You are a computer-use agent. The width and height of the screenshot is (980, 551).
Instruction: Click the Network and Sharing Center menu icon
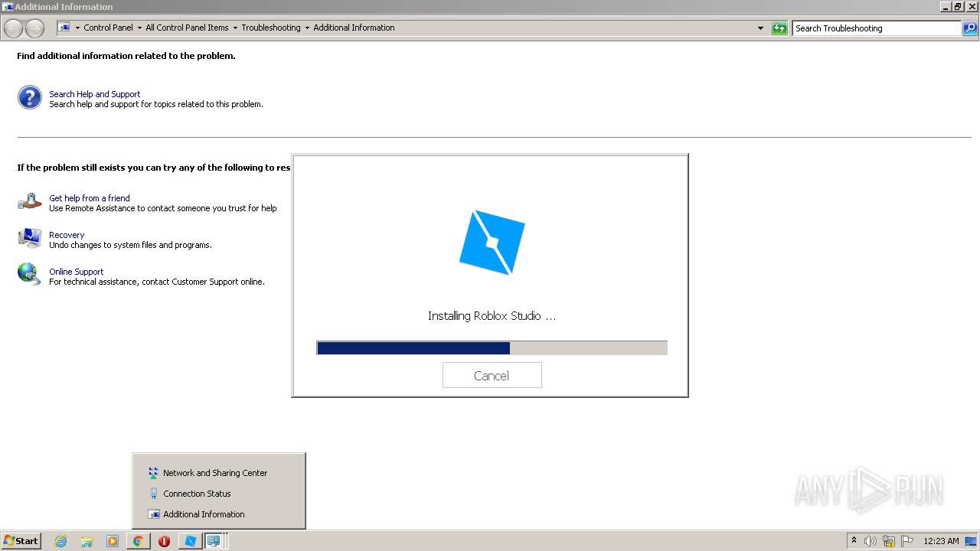click(153, 473)
